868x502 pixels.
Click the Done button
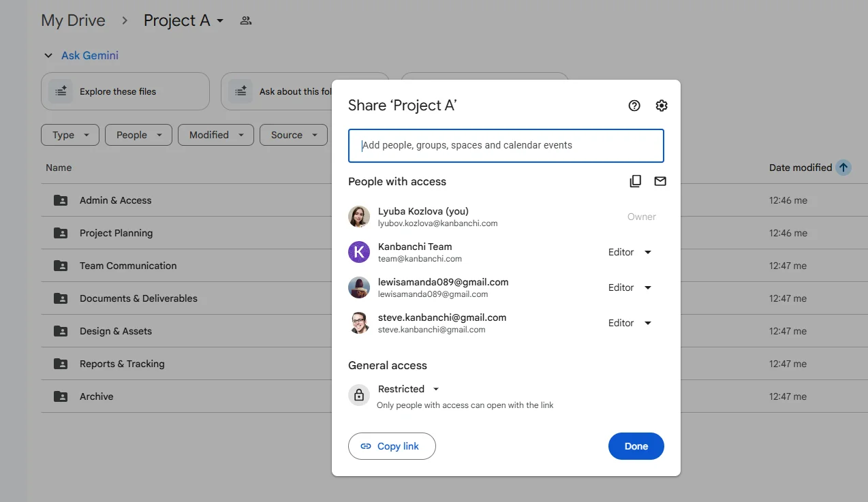click(636, 446)
